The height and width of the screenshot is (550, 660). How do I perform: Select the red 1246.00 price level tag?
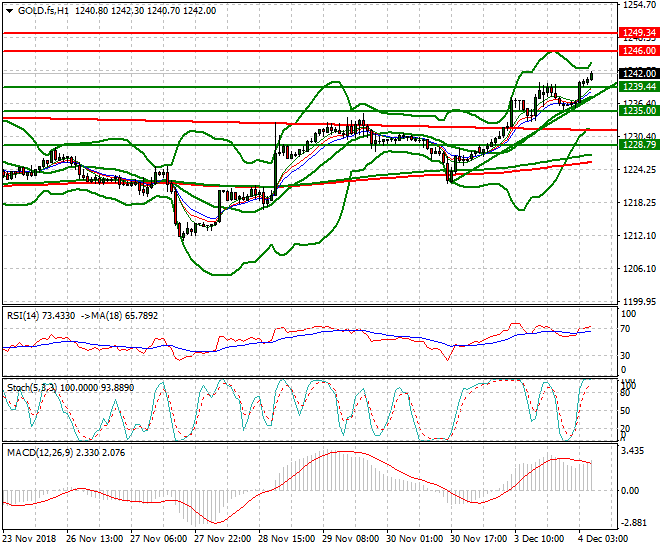(x=637, y=50)
